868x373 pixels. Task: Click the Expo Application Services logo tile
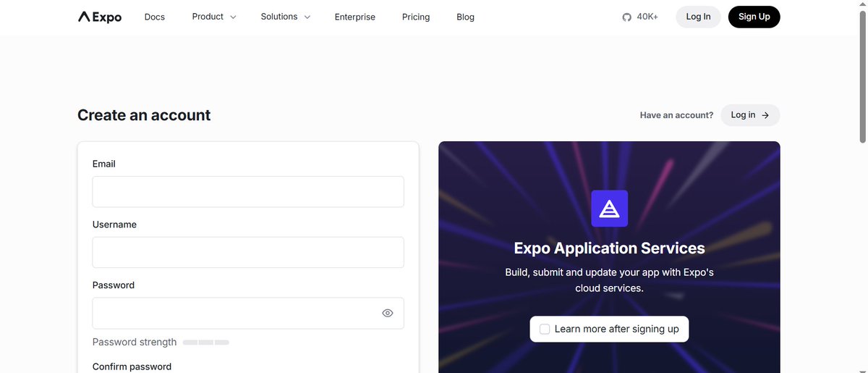(609, 209)
